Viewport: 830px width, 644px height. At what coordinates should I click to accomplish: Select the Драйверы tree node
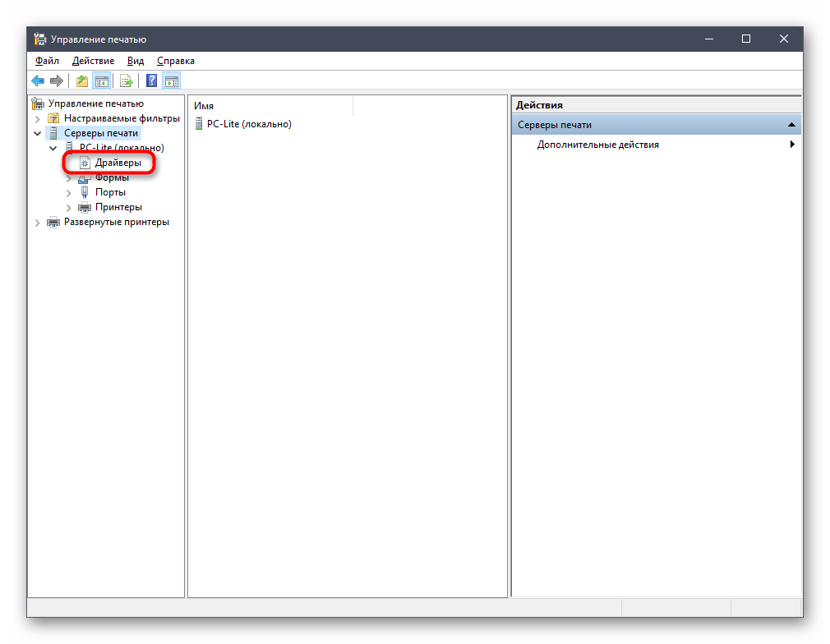pos(118,163)
